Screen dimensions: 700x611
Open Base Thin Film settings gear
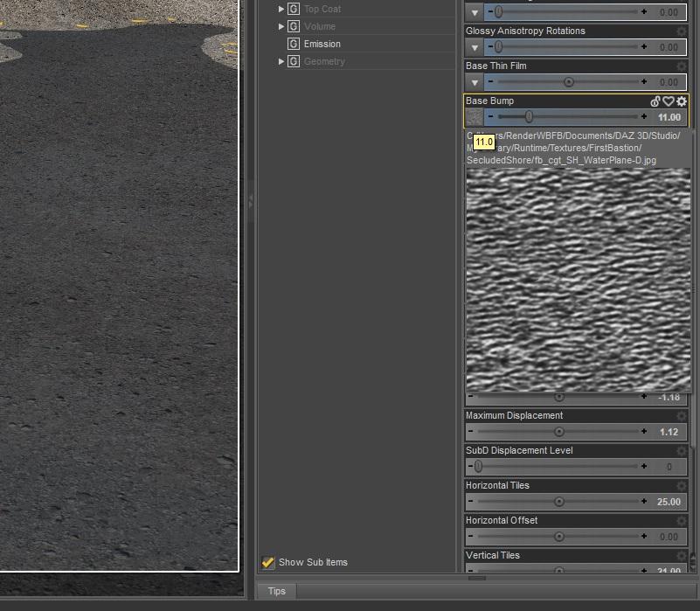(x=682, y=66)
